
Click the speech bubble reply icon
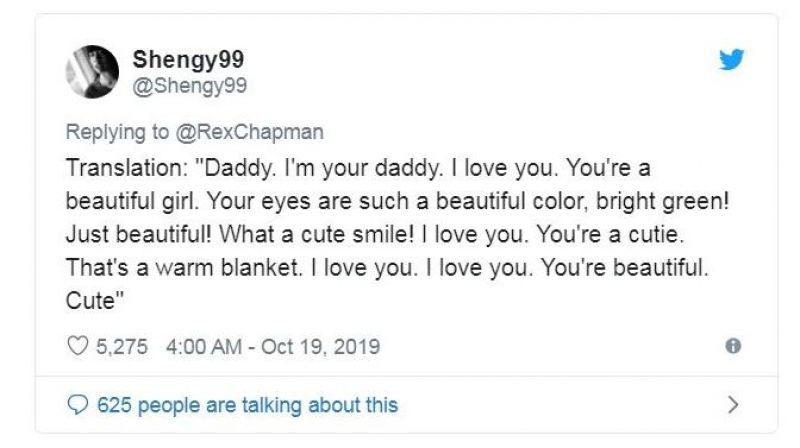click(x=77, y=405)
